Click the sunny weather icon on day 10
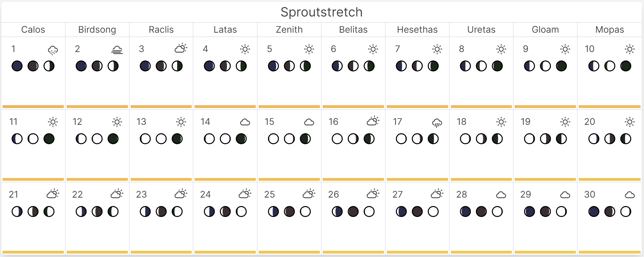Image resolution: width=644 pixels, height=257 pixels. [x=629, y=49]
